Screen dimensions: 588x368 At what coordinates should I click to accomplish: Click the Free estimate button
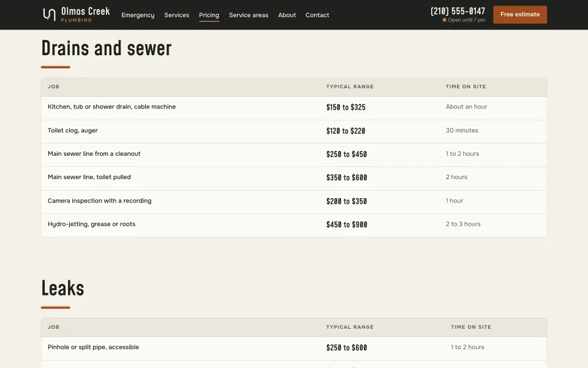520,15
